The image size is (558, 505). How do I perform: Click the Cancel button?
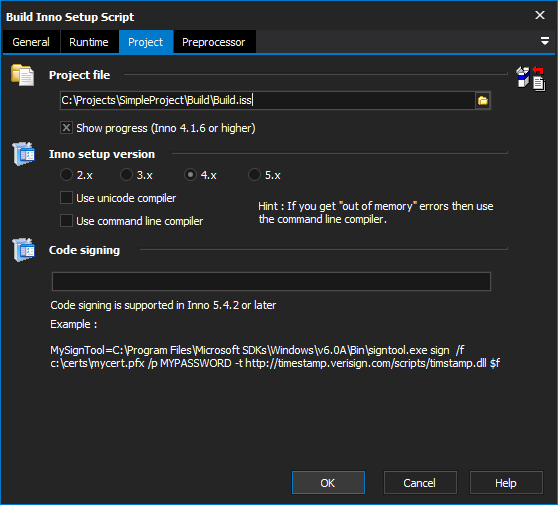coord(420,483)
